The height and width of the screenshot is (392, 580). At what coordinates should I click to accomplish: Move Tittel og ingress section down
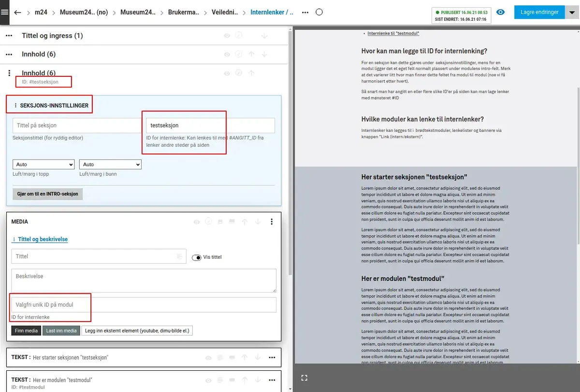pos(264,36)
